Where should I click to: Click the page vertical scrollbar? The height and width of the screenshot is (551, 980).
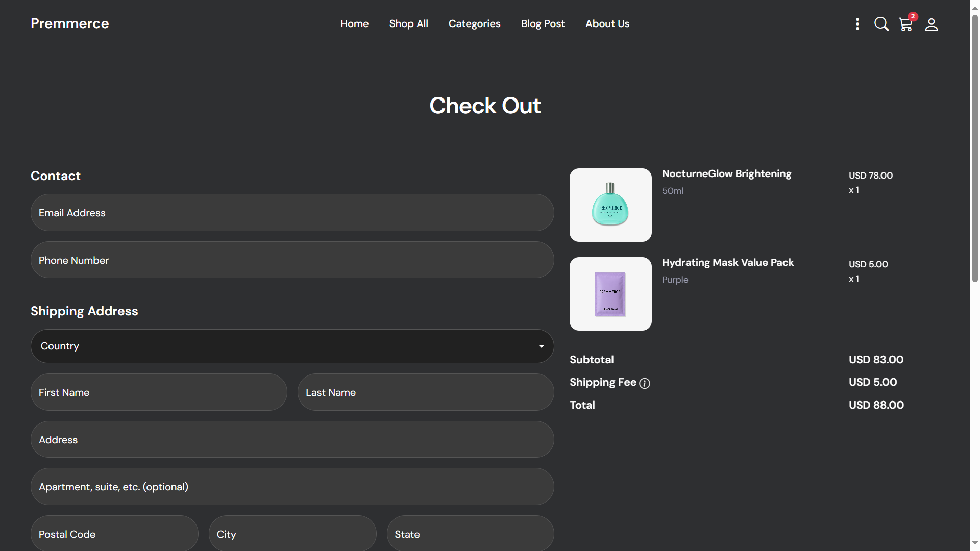point(975,148)
